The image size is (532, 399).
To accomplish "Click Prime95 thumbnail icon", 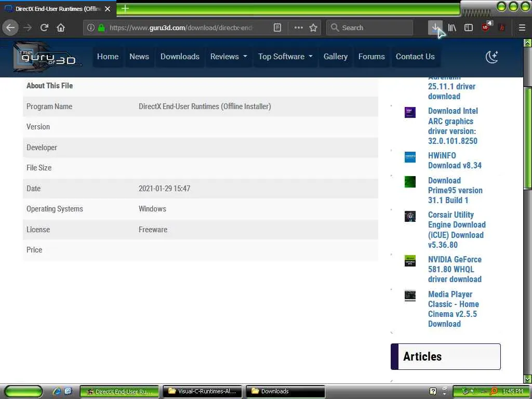I will [x=410, y=182].
